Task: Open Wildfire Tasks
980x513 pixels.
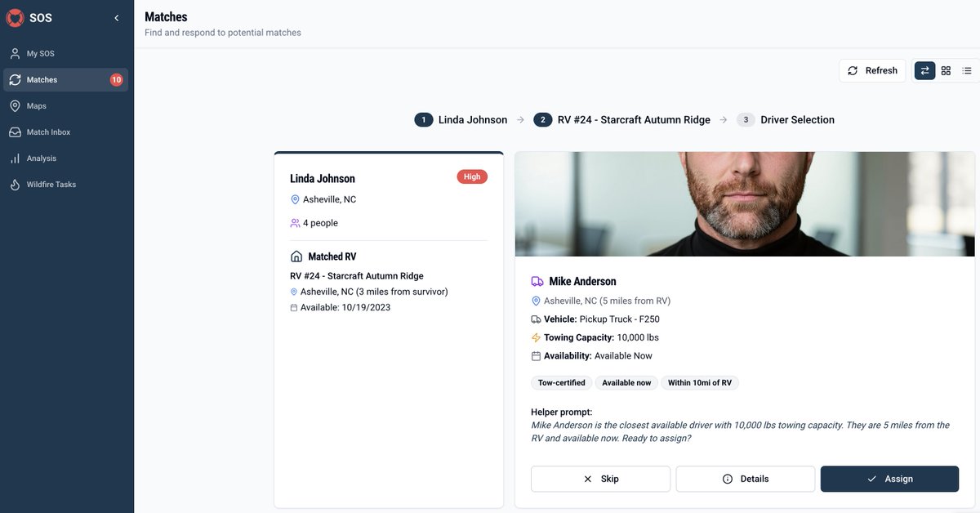Action: coord(67,185)
